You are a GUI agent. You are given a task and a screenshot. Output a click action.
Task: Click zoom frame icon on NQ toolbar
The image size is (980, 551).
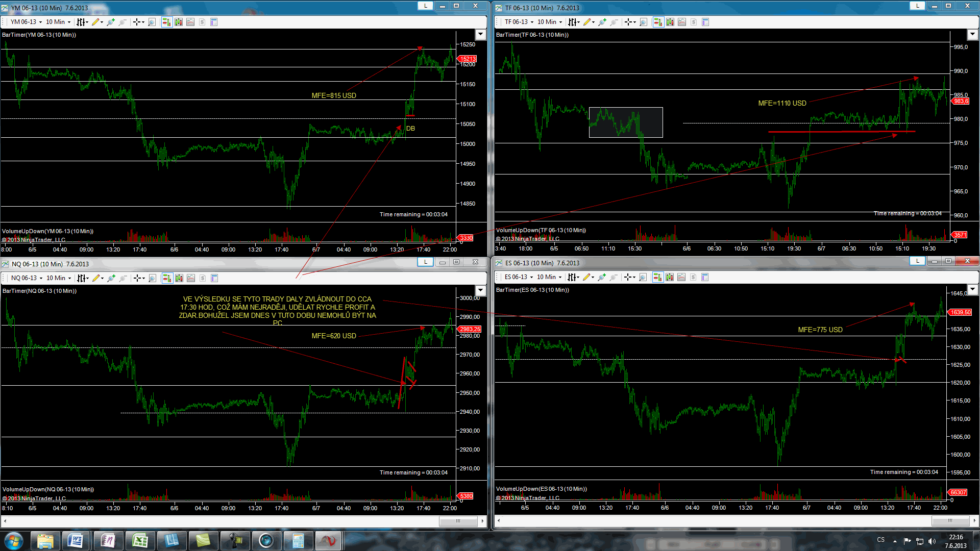[x=152, y=278]
